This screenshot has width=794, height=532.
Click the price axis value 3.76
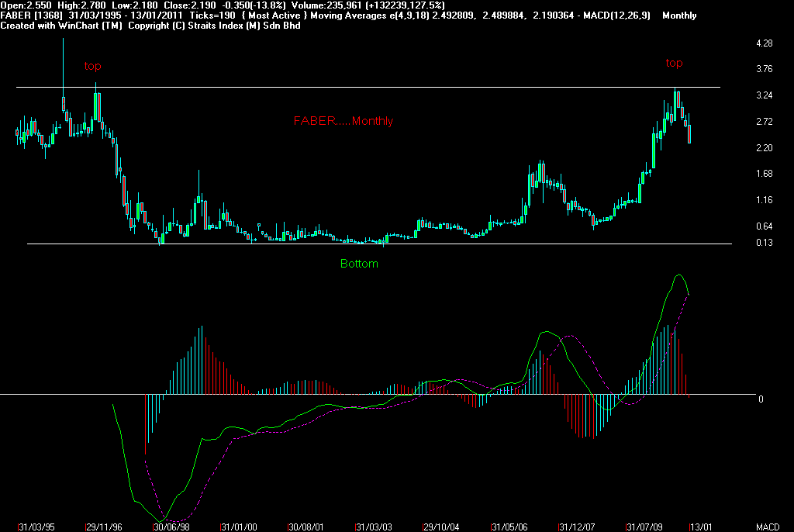(x=764, y=69)
